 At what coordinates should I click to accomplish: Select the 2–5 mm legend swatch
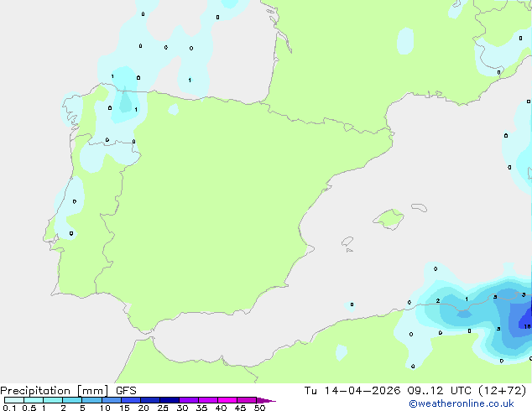(72, 400)
